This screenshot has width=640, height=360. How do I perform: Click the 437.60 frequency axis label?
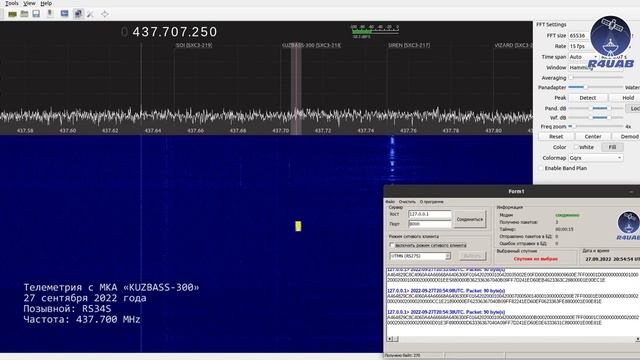click(x=67, y=131)
